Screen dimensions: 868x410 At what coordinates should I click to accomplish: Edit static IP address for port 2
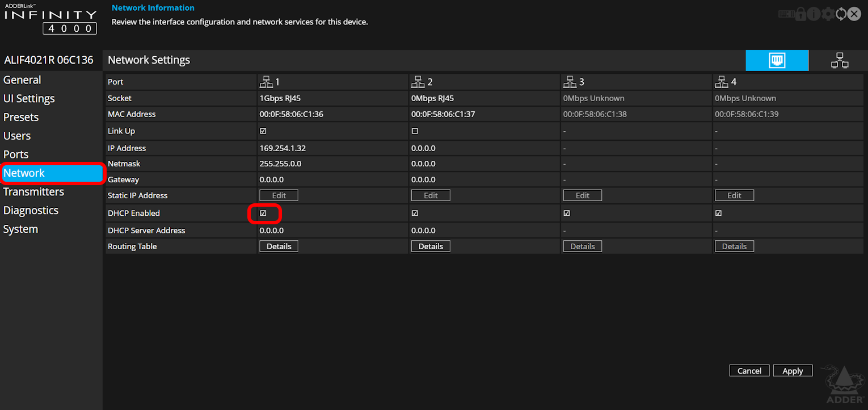(431, 195)
